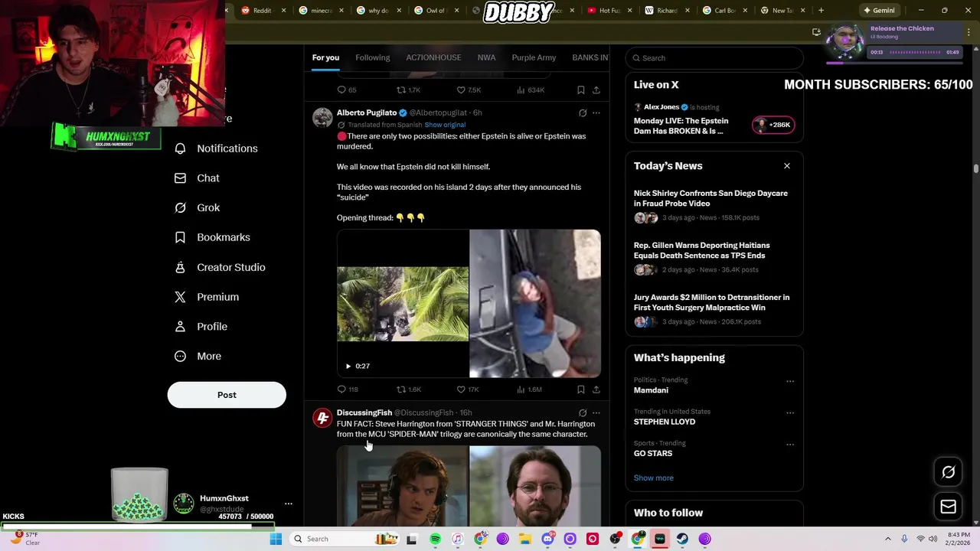Open a new browser tab with plus
980x551 pixels.
coord(821,11)
